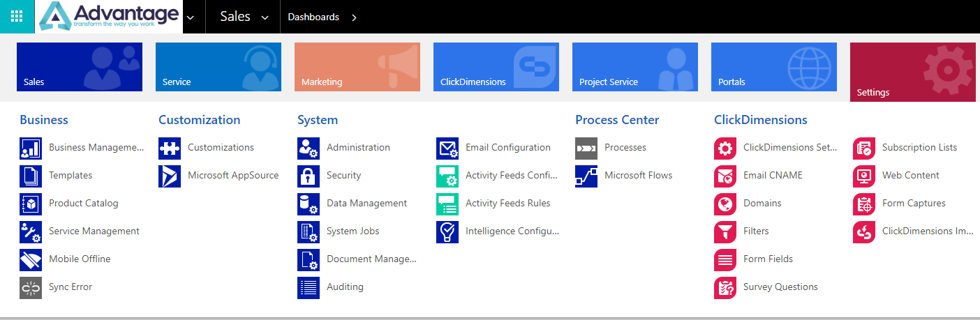Open the Product Catalog link text
The image size is (980, 320).
[x=84, y=204]
